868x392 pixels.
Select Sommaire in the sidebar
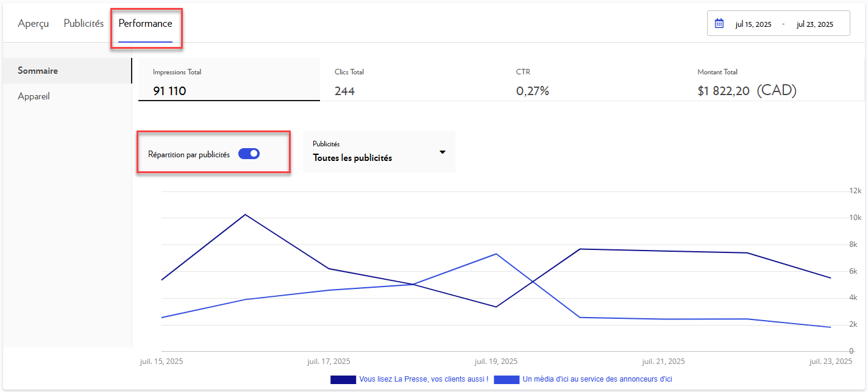(38, 71)
